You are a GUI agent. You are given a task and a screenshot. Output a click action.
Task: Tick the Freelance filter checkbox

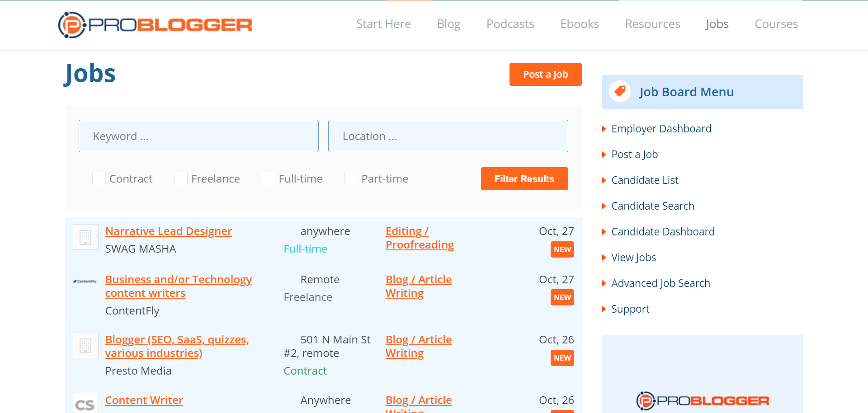click(x=181, y=179)
